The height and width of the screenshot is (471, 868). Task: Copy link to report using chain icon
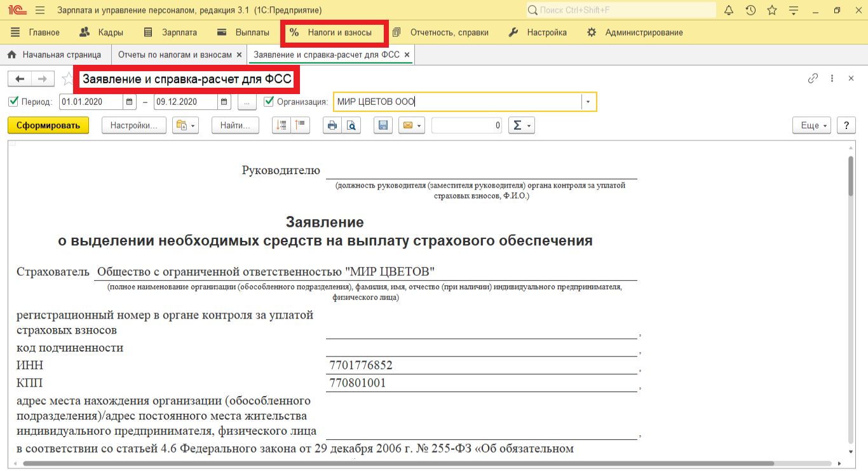point(813,79)
